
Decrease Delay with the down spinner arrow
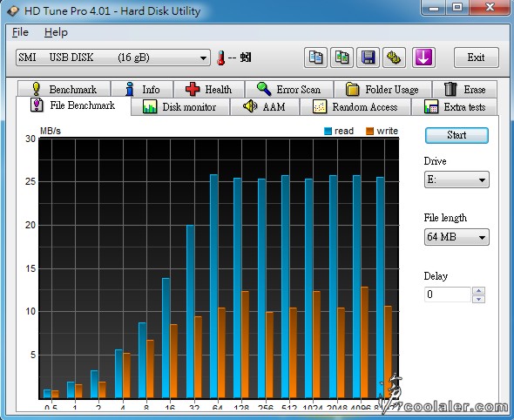478,299
